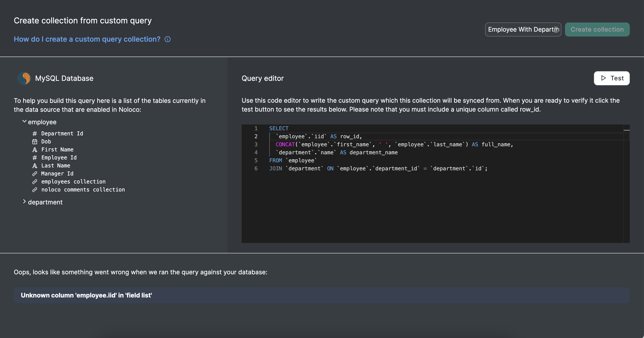Click the Create collection button
Screen dimensions: 644x338
click(x=597, y=30)
